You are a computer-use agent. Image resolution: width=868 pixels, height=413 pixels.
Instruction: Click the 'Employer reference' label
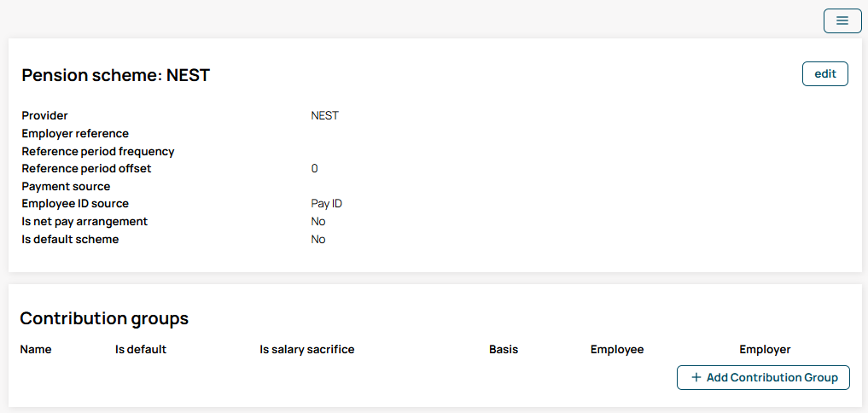pos(75,133)
